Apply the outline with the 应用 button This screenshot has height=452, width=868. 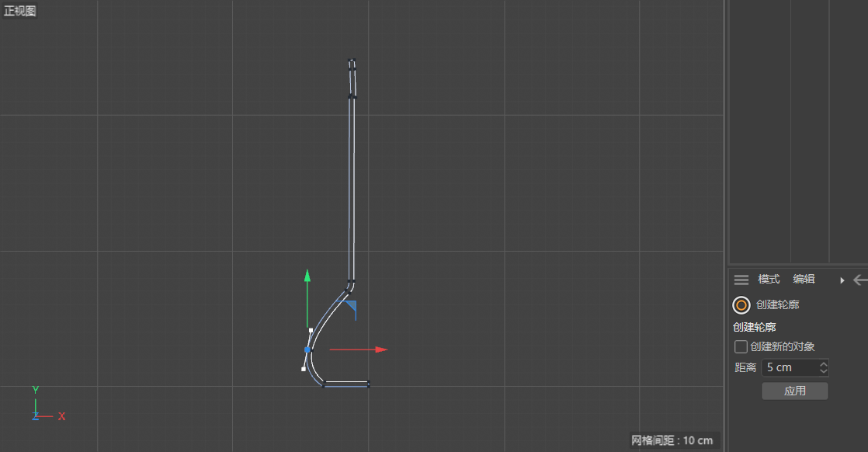pos(795,391)
